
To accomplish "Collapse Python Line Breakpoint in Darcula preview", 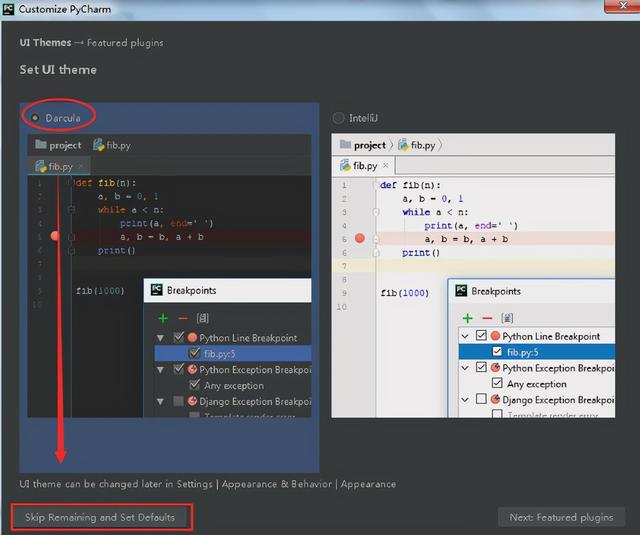I will [160, 338].
